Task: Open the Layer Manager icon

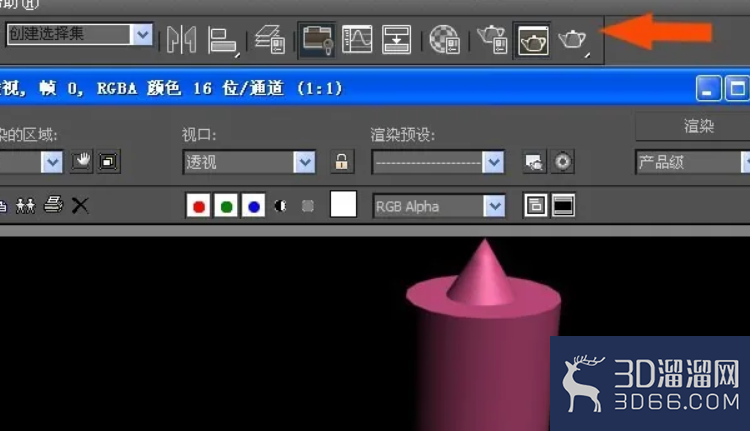Action: pyautogui.click(x=270, y=39)
